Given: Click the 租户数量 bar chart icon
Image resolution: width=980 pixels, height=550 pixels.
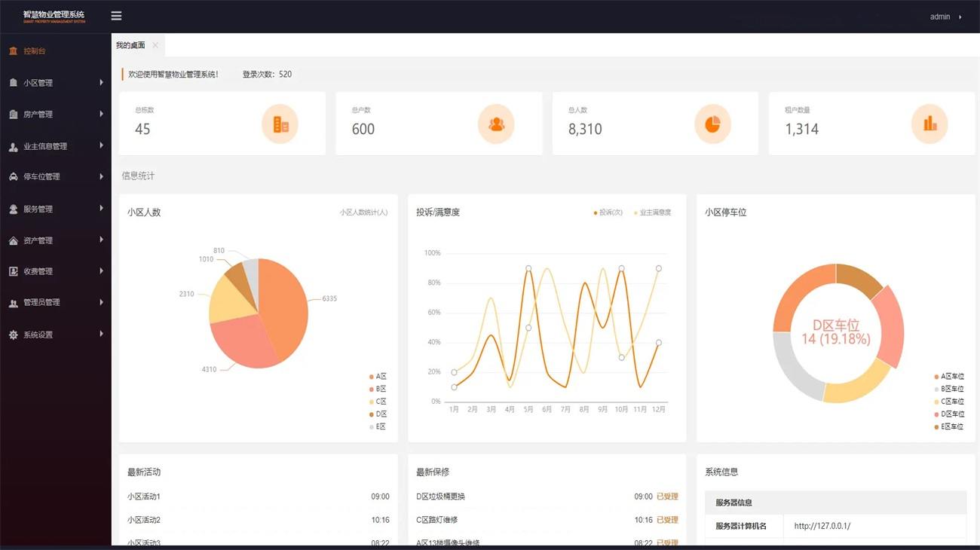Looking at the screenshot, I should click(x=929, y=124).
